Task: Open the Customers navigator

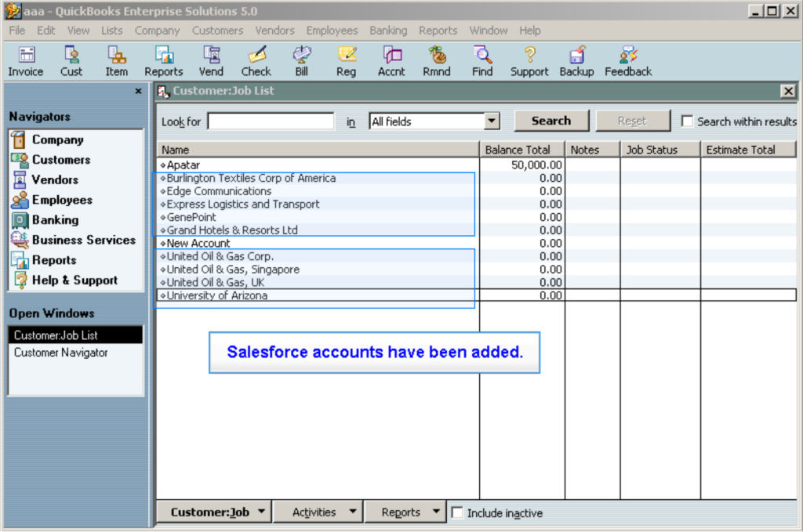Action: pyautogui.click(x=51, y=160)
